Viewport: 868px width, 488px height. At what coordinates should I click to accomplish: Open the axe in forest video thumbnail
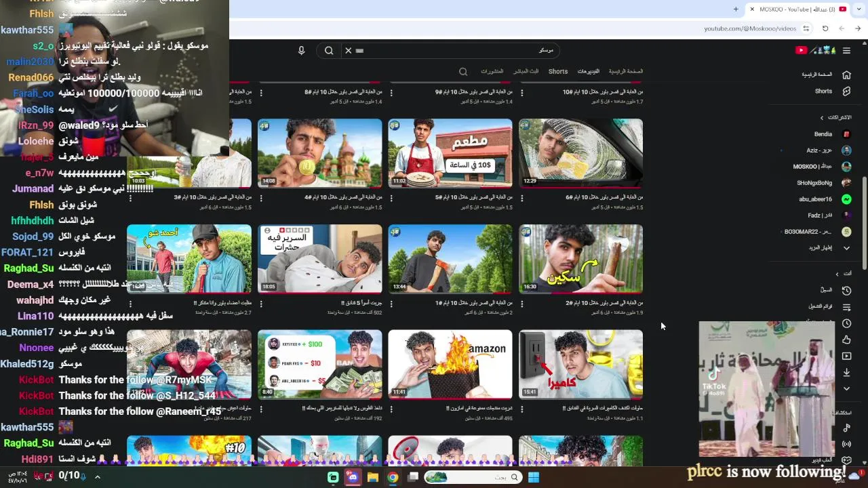tap(450, 259)
